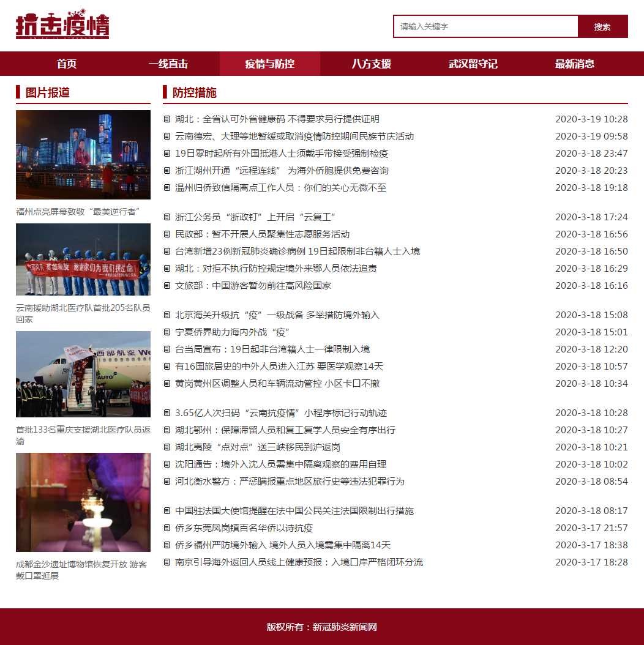
Task: Open 侨乡东莞凤岗镇百名华侨以诗抗疫 headline
Action: 244,528
